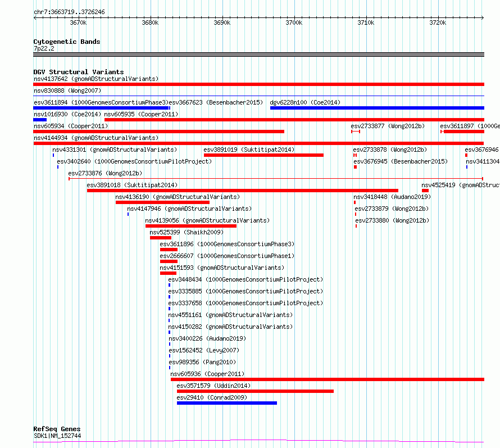Click esv3667623 (Besenbacher2015) label

216,102
